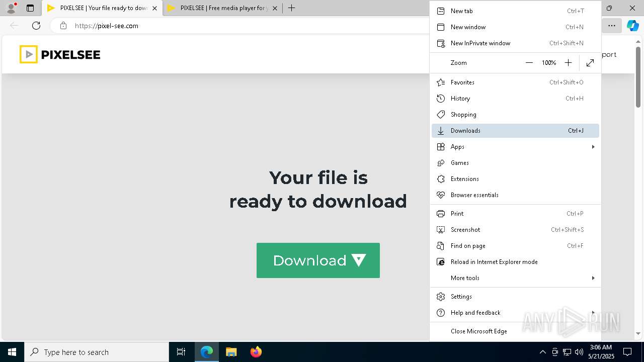Enter full screen via the zoom expand icon
This screenshot has width=644, height=362.
590,63
